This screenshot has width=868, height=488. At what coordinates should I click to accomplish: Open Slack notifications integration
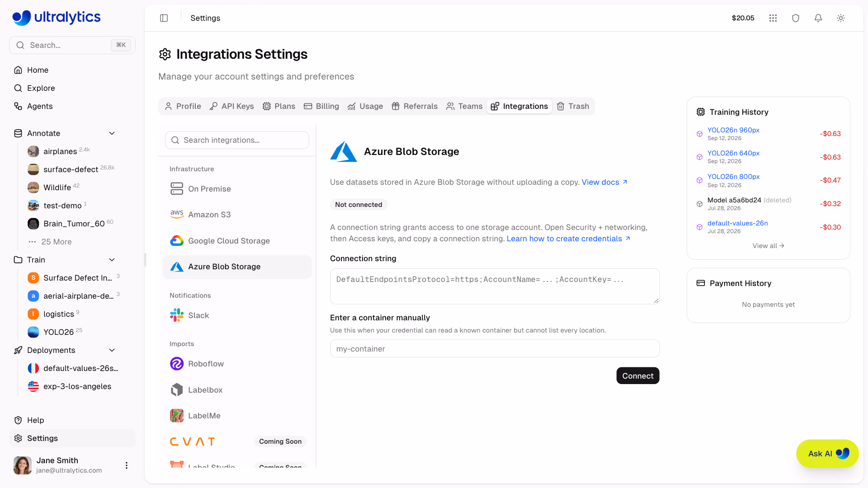click(x=237, y=315)
